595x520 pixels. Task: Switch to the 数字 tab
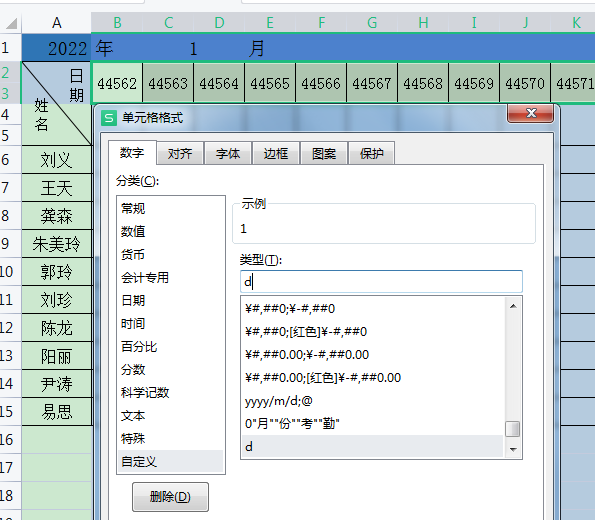[x=132, y=153]
